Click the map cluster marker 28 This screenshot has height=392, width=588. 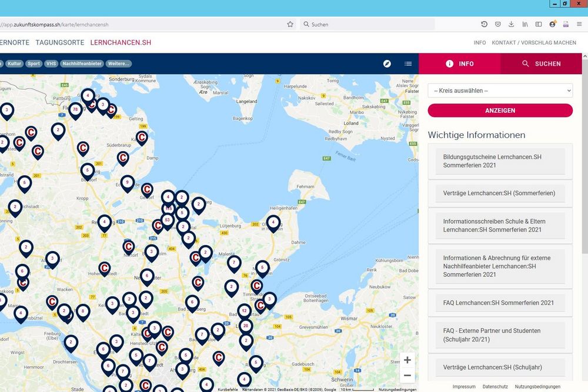tap(246, 326)
